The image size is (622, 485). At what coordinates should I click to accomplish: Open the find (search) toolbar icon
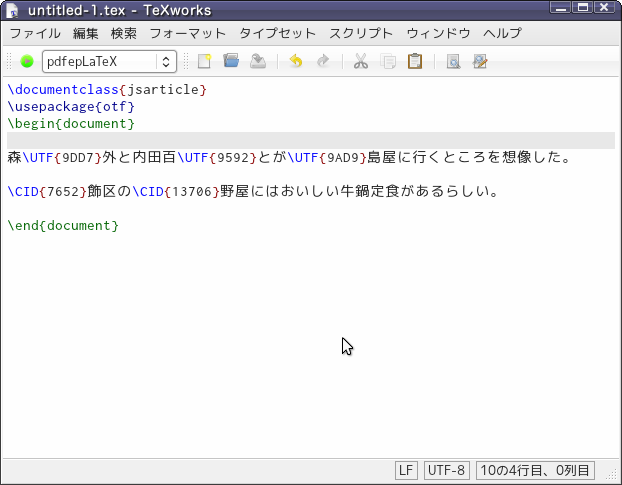(x=453, y=61)
